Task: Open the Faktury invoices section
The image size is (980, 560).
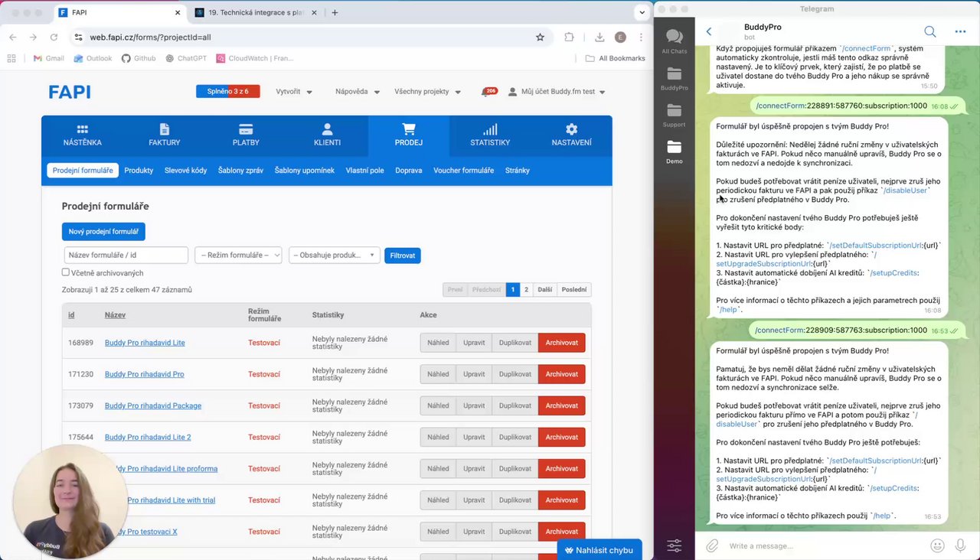Action: click(164, 135)
